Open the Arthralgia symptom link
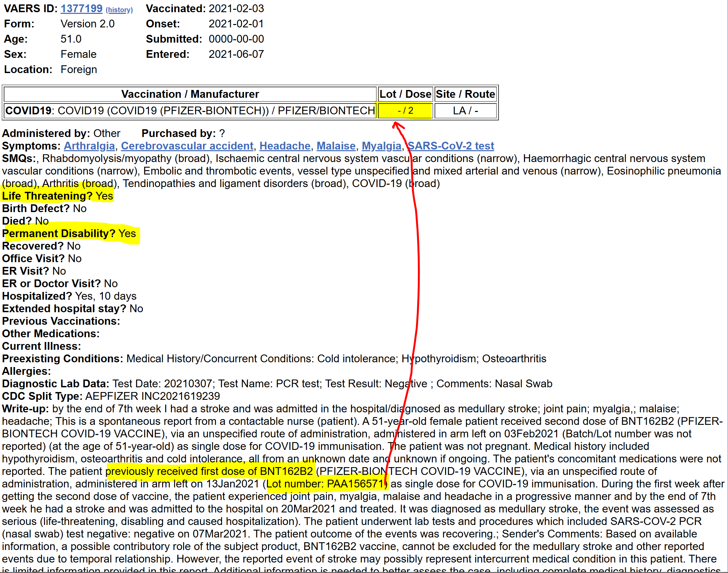The height and width of the screenshot is (573, 728). (x=89, y=146)
